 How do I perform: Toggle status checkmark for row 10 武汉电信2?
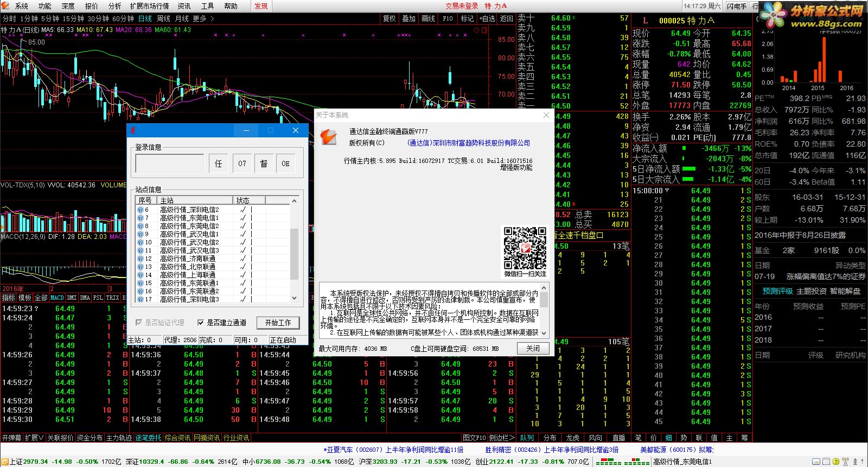coord(243,242)
